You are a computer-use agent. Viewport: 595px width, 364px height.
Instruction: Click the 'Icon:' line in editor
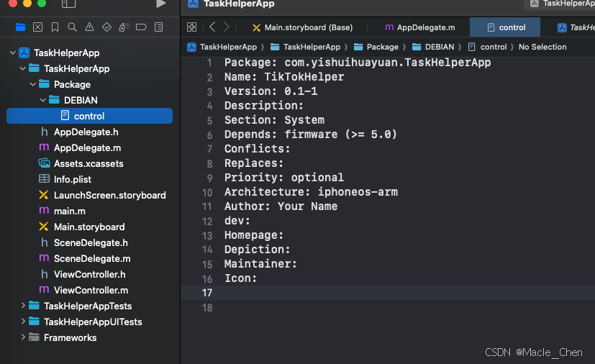240,278
